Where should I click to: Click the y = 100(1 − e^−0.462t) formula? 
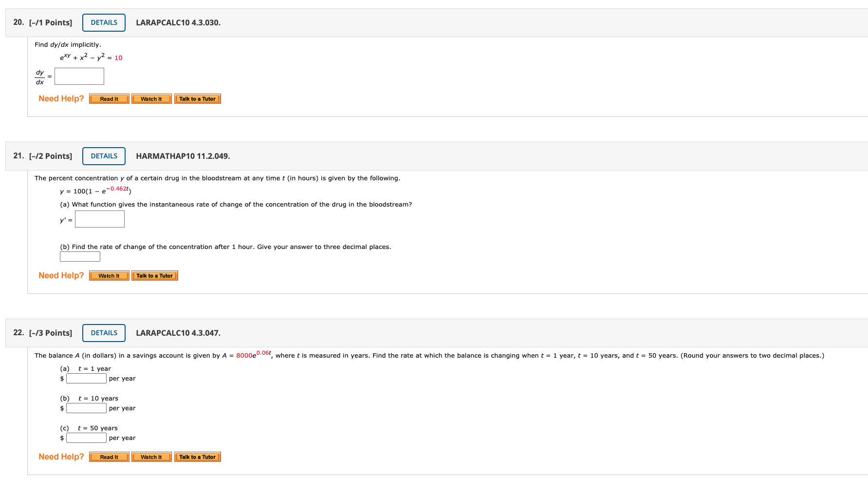pyautogui.click(x=95, y=190)
